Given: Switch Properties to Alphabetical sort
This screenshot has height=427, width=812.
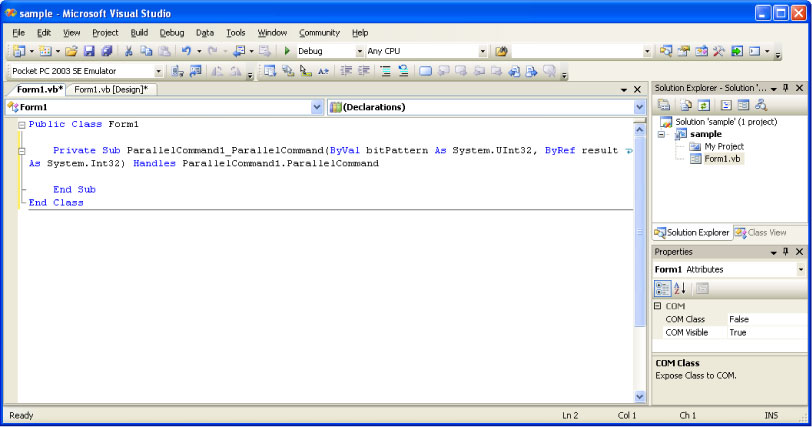Looking at the screenshot, I should [680, 288].
